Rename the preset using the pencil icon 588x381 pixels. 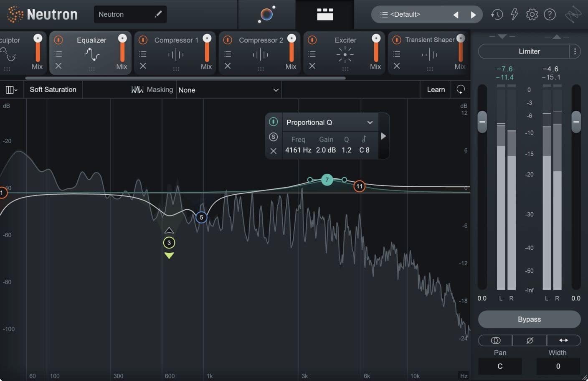pos(158,14)
